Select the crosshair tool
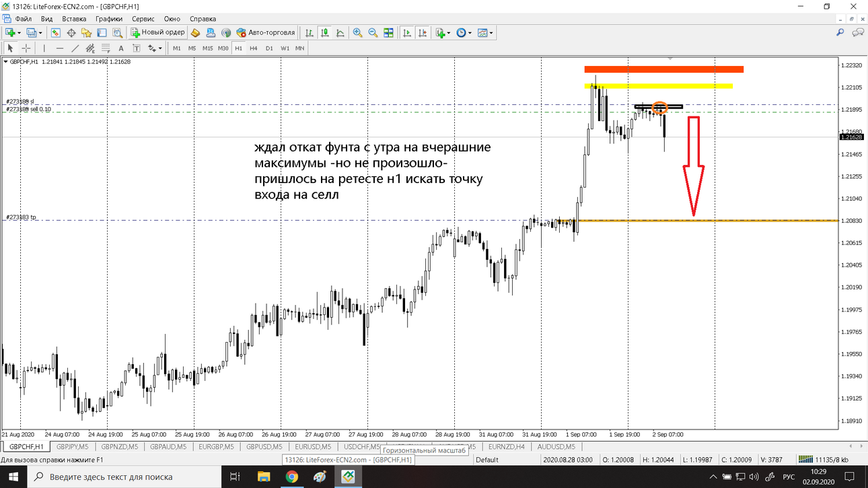This screenshot has width=868, height=488. tap(26, 48)
